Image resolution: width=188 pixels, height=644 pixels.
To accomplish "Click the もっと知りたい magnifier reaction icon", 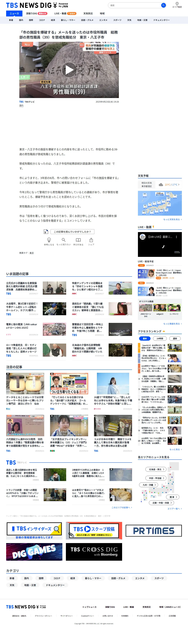I will click(x=64, y=240).
